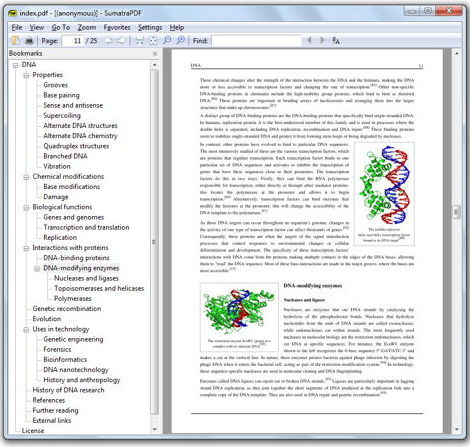Collapse the DNA root bookmark node
The height and width of the screenshot is (447, 470).
click(15, 65)
